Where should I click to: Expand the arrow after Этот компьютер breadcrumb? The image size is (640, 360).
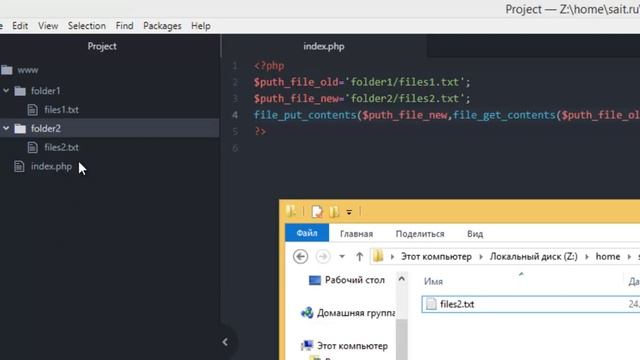click(x=481, y=257)
